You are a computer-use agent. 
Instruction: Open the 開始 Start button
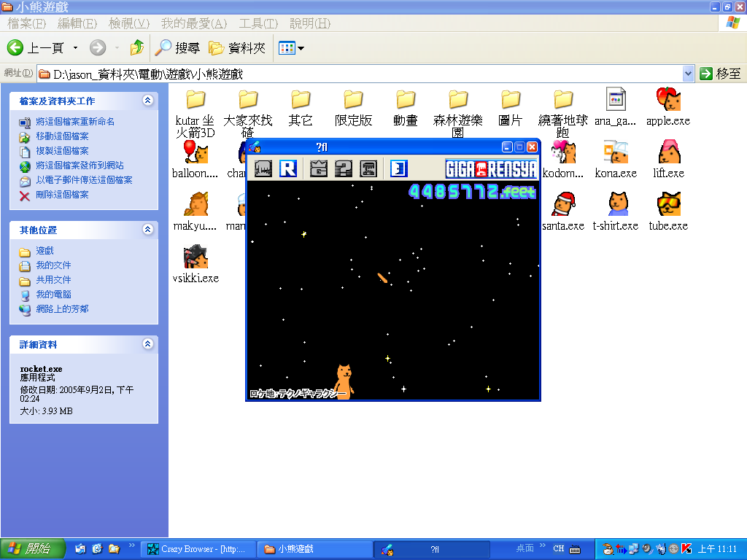32,549
